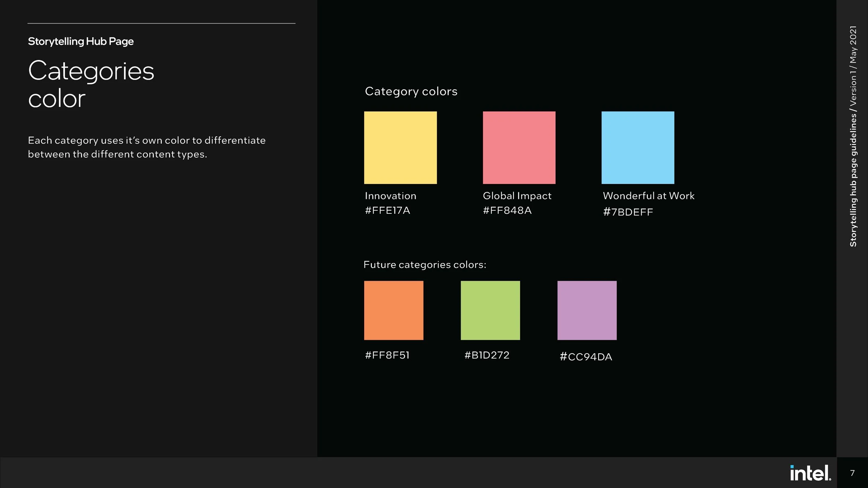Click the page number 7

(852, 473)
